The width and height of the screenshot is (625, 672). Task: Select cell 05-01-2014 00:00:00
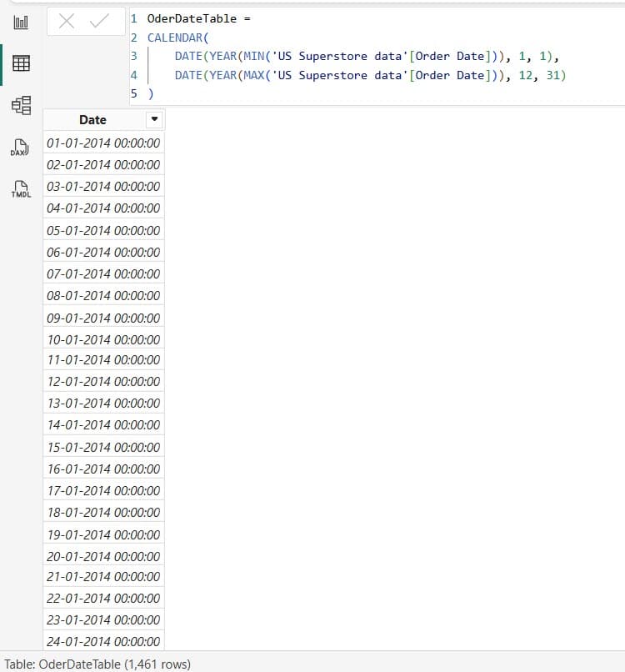[x=103, y=231]
